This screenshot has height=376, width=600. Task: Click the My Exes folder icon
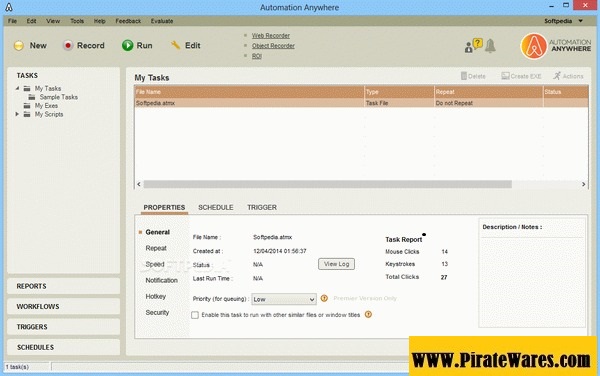click(x=27, y=106)
